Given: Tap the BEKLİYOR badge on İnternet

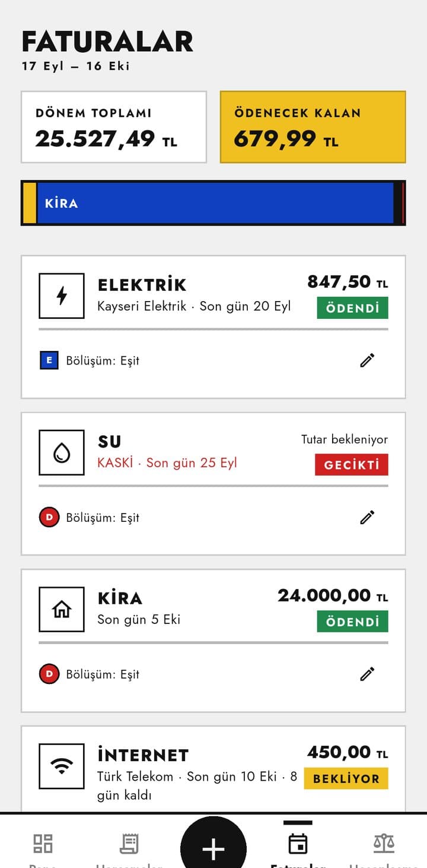Looking at the screenshot, I should 346,778.
